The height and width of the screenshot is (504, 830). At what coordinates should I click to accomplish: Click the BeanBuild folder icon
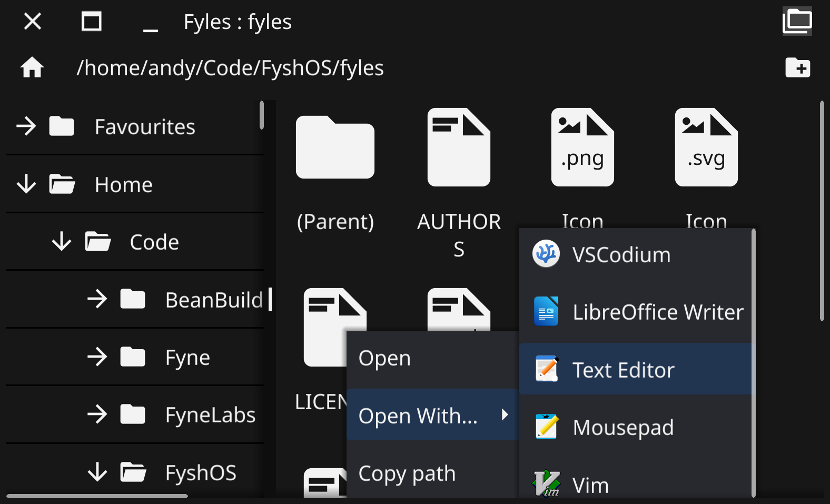tap(133, 299)
